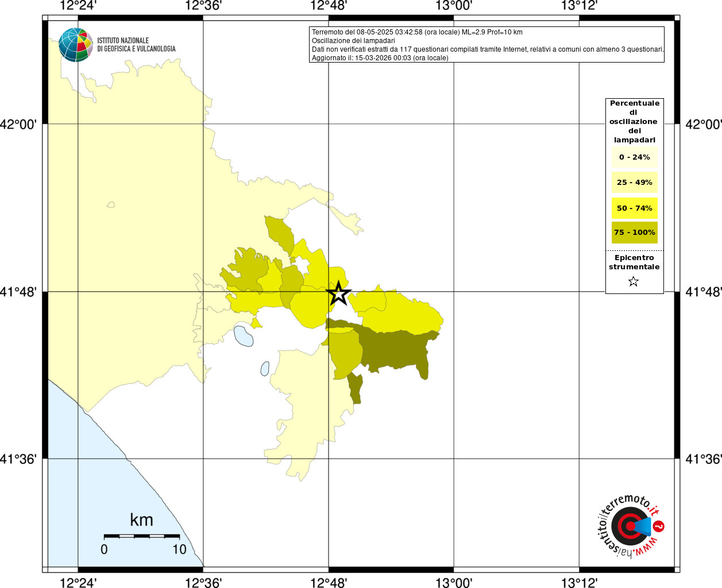Click the top axis label 13°12'
The width and height of the screenshot is (722, 588).
point(579,6)
